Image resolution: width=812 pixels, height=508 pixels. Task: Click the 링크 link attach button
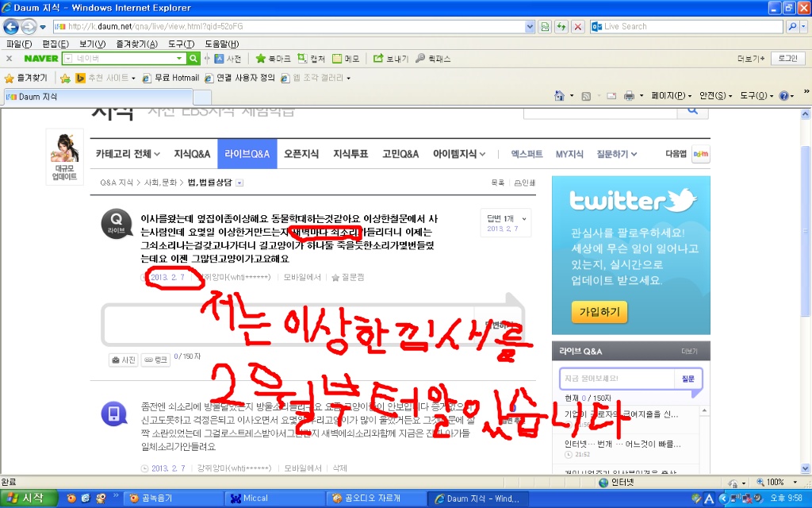pos(155,360)
